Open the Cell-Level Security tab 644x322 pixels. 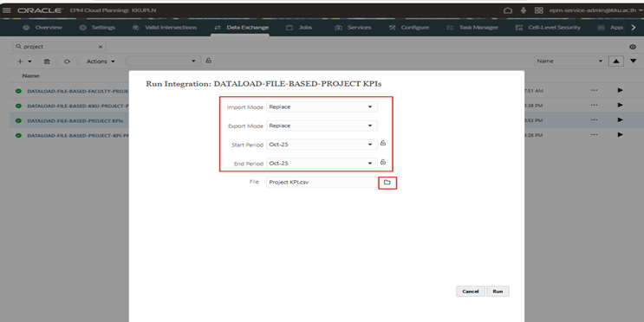(548, 28)
